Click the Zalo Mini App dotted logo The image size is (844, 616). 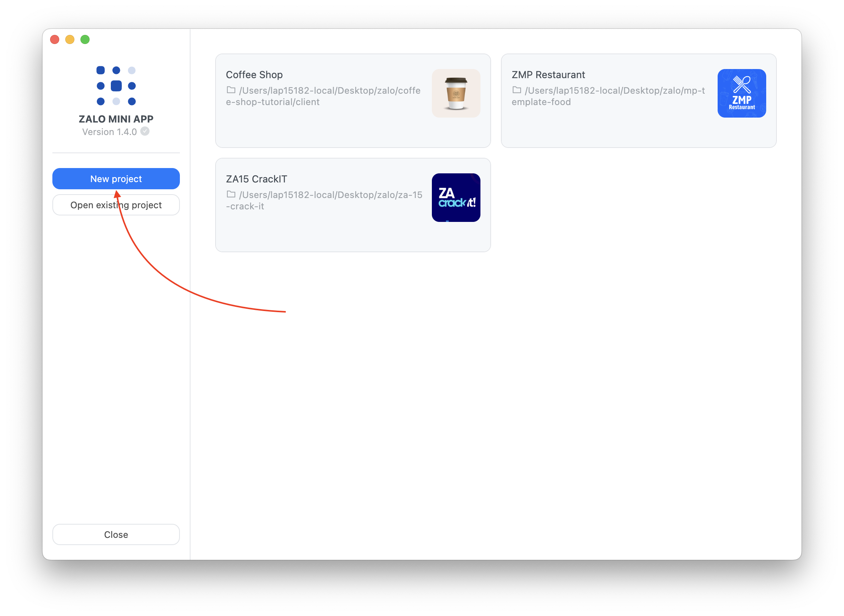tap(116, 86)
